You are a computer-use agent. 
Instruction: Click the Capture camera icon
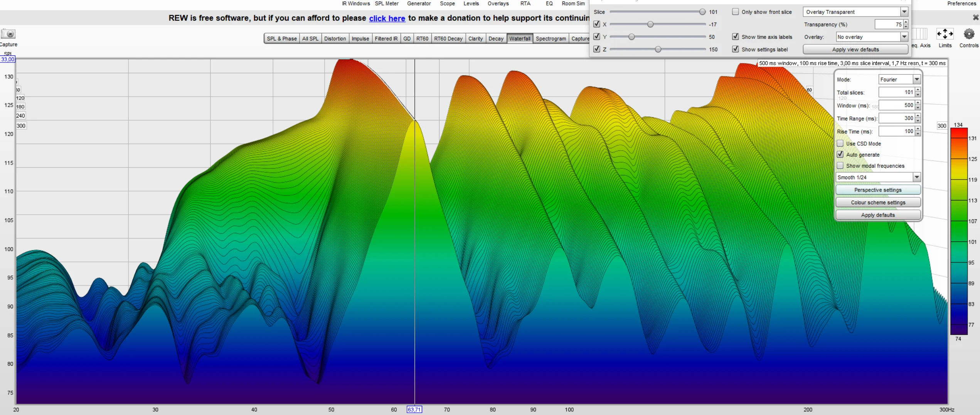tap(8, 34)
